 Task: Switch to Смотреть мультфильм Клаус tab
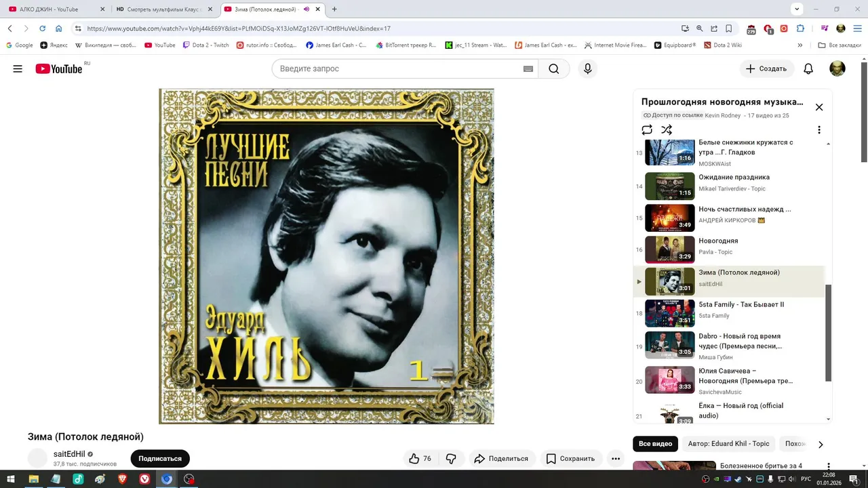click(x=164, y=9)
